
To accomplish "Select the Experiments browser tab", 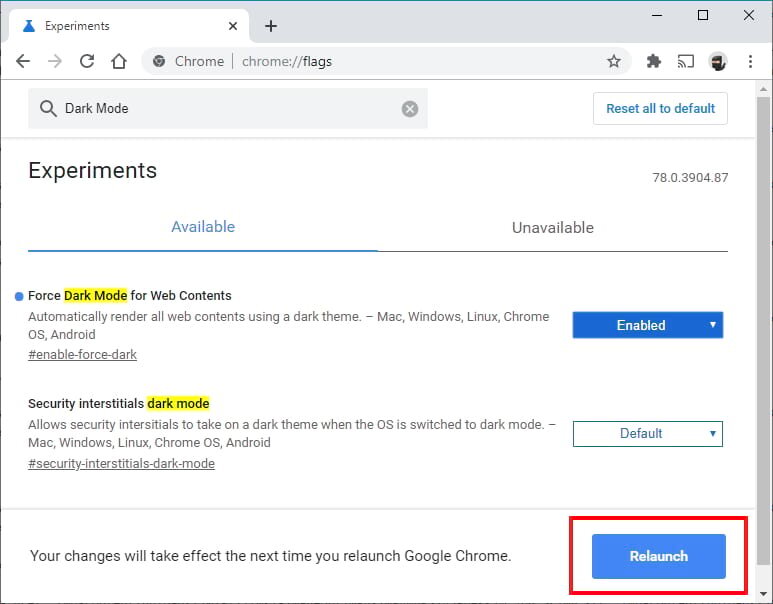I will click(x=129, y=26).
